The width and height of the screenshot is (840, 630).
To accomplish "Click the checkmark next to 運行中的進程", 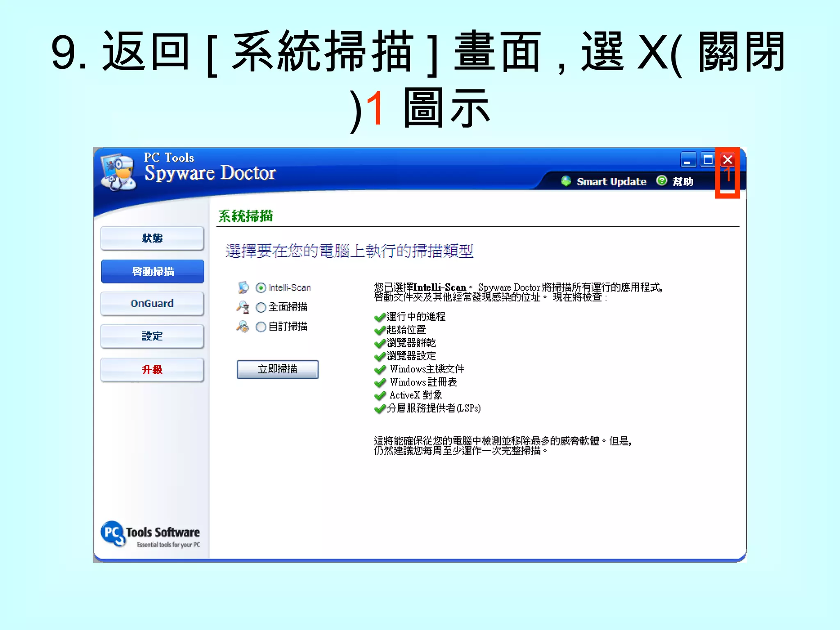I will coord(380,317).
